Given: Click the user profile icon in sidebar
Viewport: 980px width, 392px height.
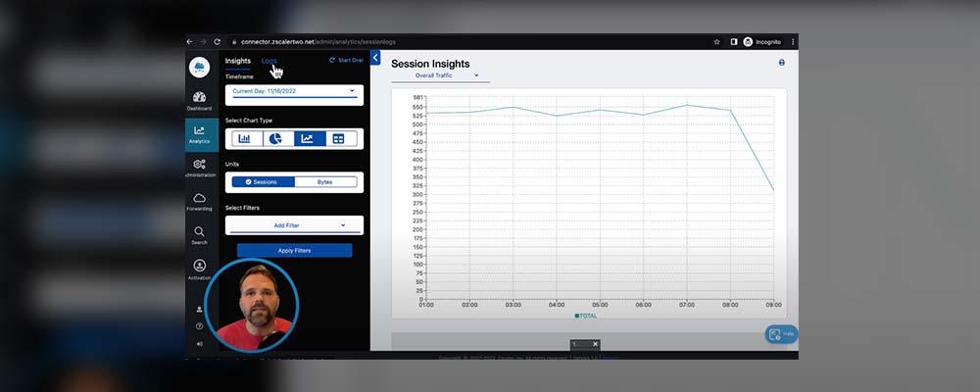Looking at the screenshot, I should coord(199,310).
